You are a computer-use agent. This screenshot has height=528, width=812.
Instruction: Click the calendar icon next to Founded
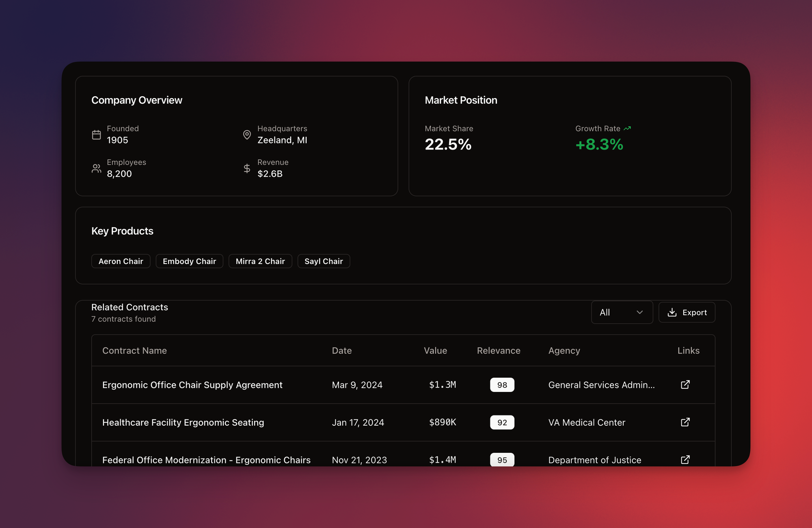[96, 135]
